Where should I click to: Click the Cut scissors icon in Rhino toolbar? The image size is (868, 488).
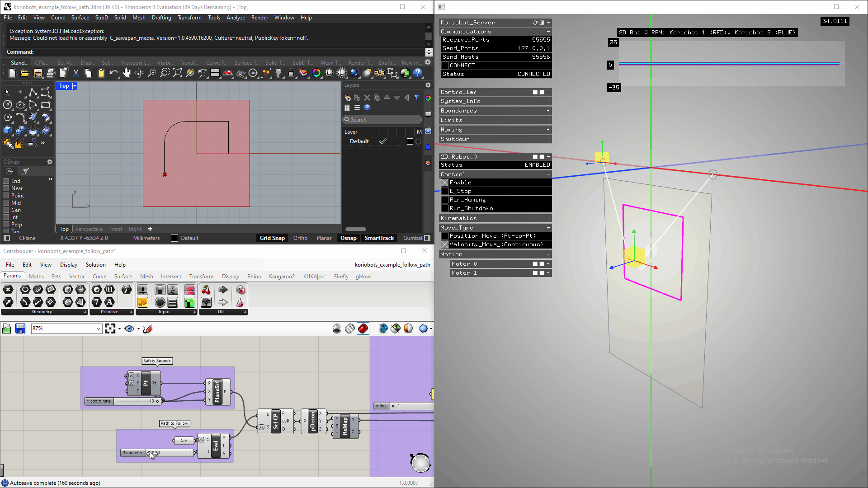coord(76,73)
